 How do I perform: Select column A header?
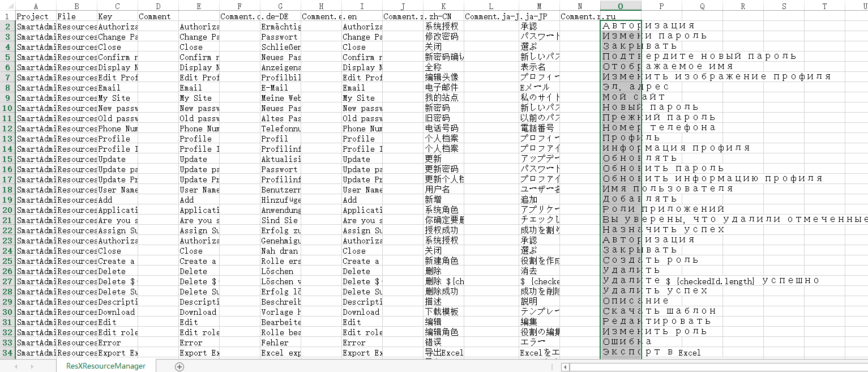tap(36, 6)
